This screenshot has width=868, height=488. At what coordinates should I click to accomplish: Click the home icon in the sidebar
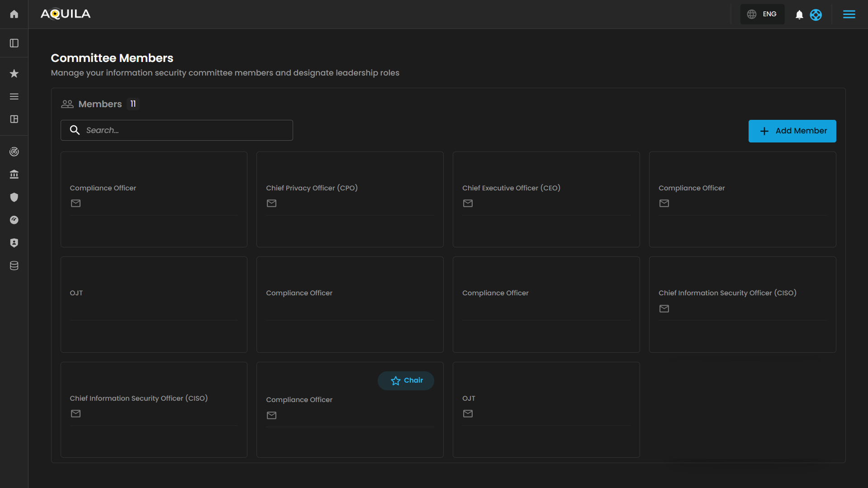point(14,14)
